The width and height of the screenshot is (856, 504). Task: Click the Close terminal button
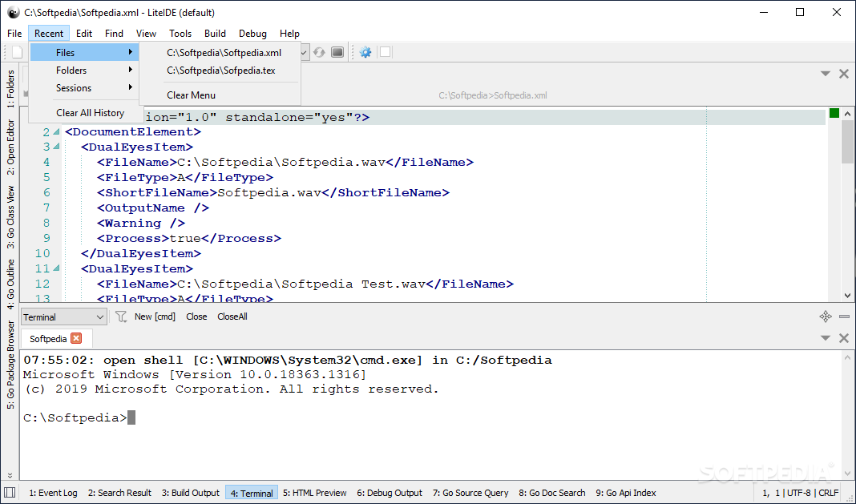tap(196, 317)
